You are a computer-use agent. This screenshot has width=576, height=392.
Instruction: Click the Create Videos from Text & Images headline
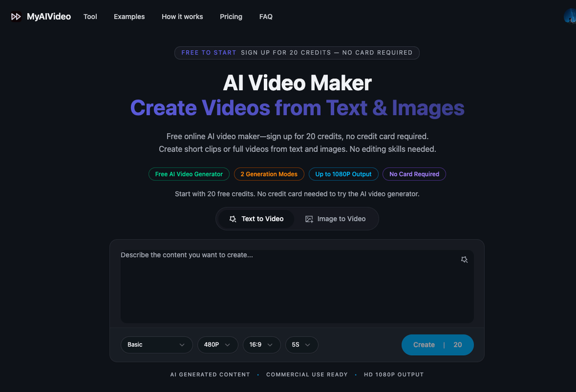pos(297,108)
